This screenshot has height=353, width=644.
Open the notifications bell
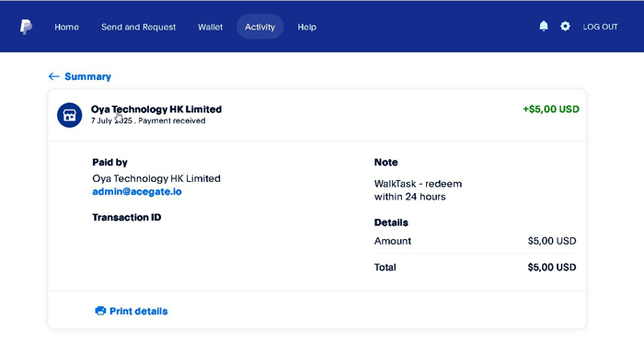click(544, 27)
